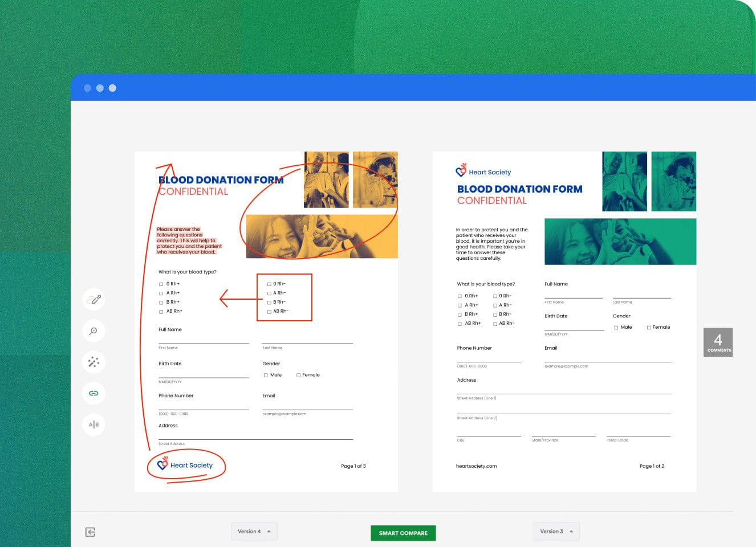This screenshot has height=547, width=756.
Task: Open the zoom magnifier tool
Action: tap(94, 330)
